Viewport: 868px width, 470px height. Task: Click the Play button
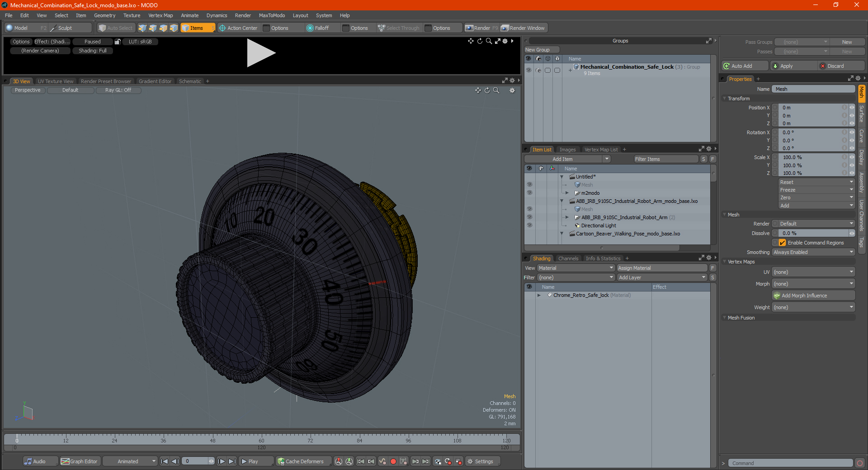pos(255,461)
